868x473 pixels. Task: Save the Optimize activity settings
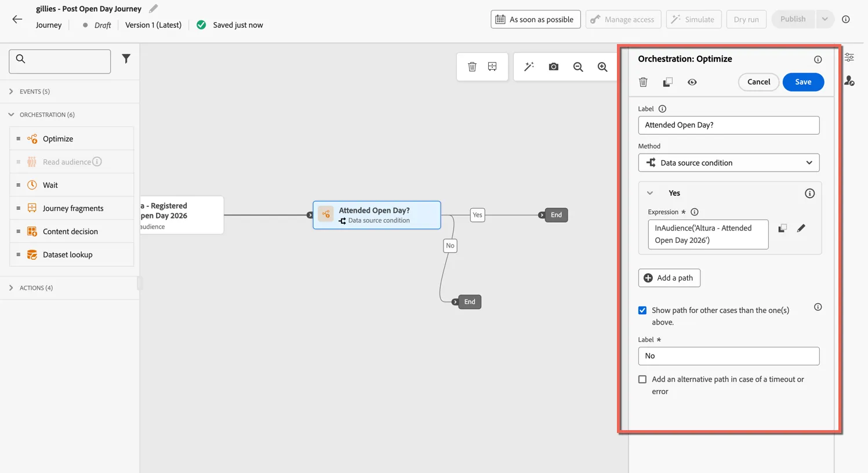coord(803,82)
